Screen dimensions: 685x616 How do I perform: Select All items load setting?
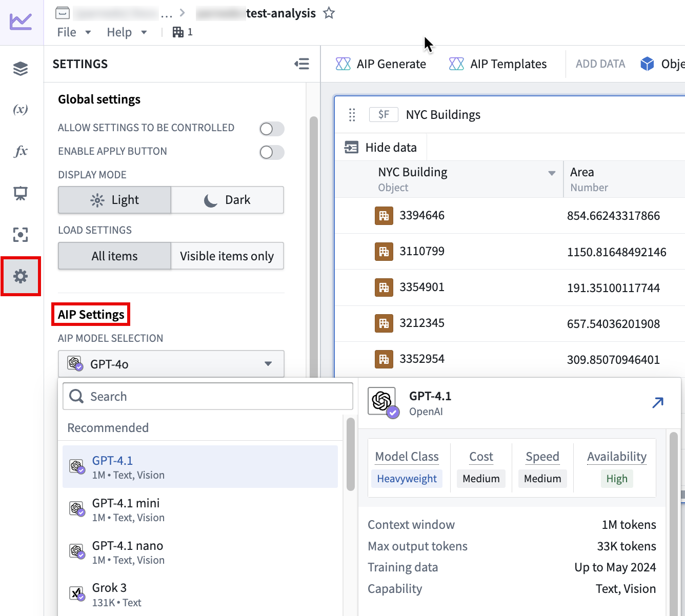[x=115, y=256]
